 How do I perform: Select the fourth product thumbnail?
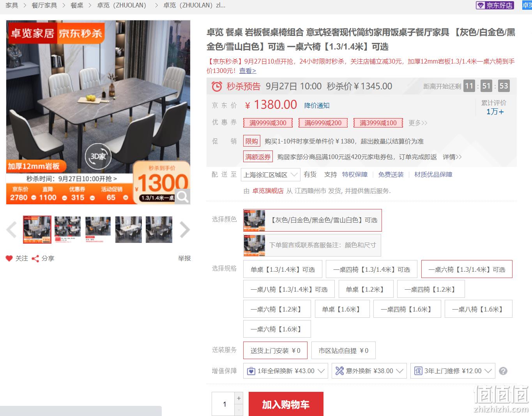tap(129, 230)
